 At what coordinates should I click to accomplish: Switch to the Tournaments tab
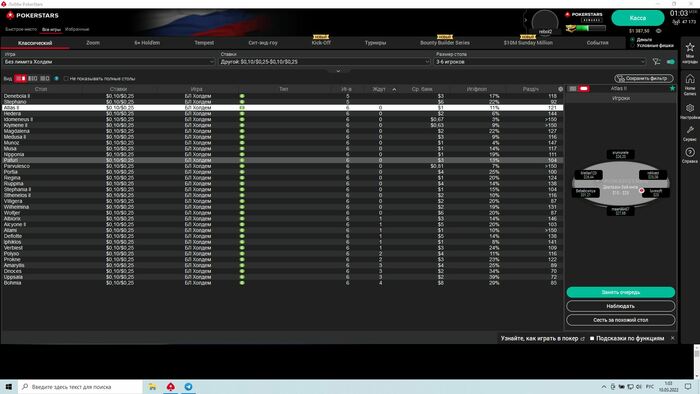(x=375, y=43)
